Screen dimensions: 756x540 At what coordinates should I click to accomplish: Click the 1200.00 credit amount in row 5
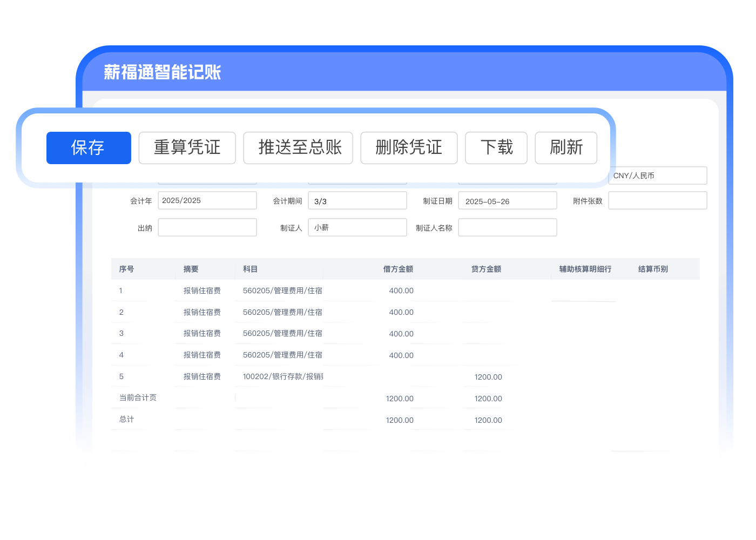[x=488, y=377]
